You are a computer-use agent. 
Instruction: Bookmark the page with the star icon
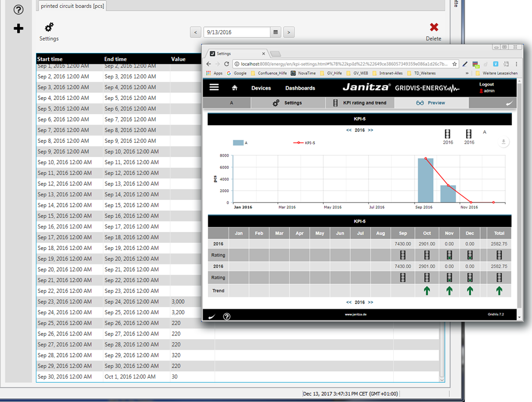pyautogui.click(x=455, y=64)
